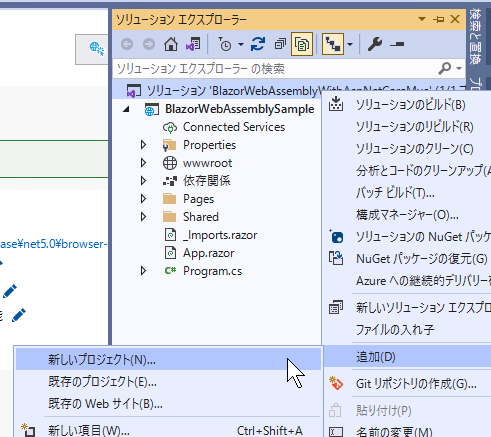Expand the wwwroot node

point(143,163)
